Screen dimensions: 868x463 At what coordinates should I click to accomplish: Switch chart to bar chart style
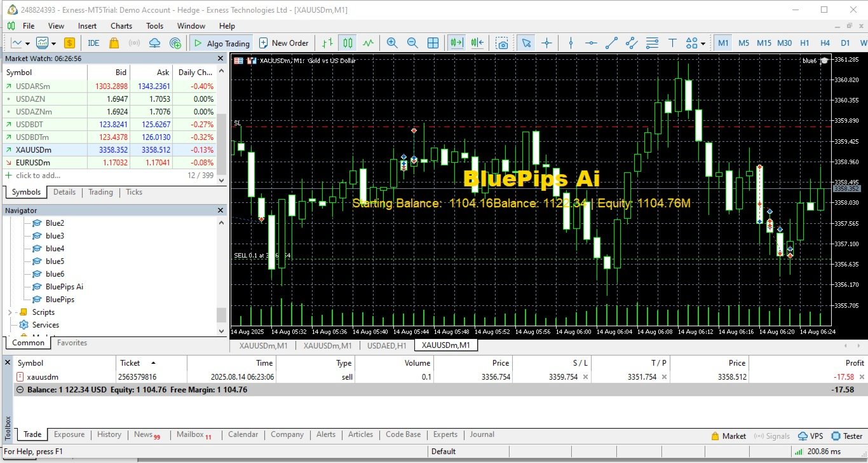click(x=327, y=43)
